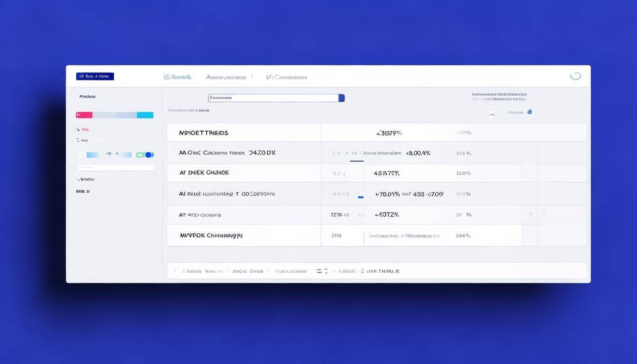637x364 pixels.
Task: Click the teal icon beside the first header tab
Action: (x=166, y=77)
